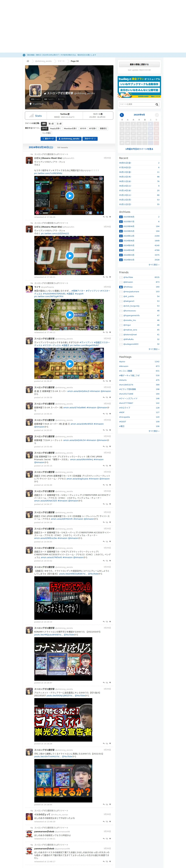Open hashtag #pixiv
The height and width of the screenshot is (868, 186).
pyautogui.click(x=122, y=362)
